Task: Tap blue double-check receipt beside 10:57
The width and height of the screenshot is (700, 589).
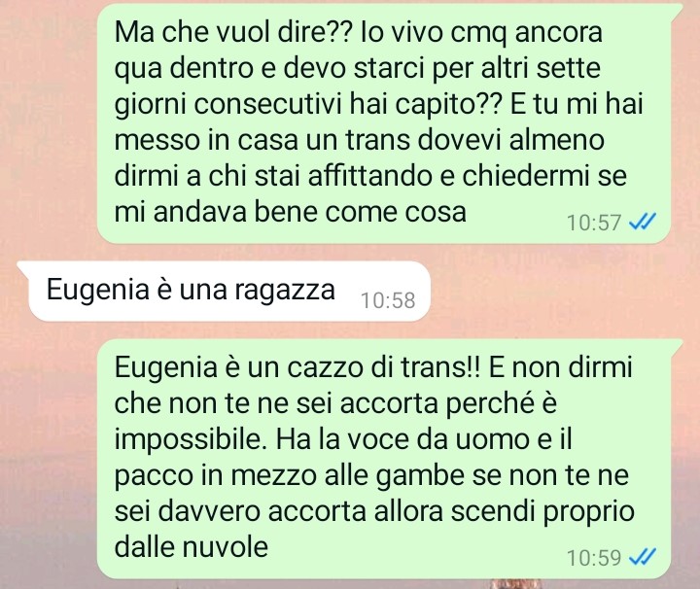Action: (642, 222)
